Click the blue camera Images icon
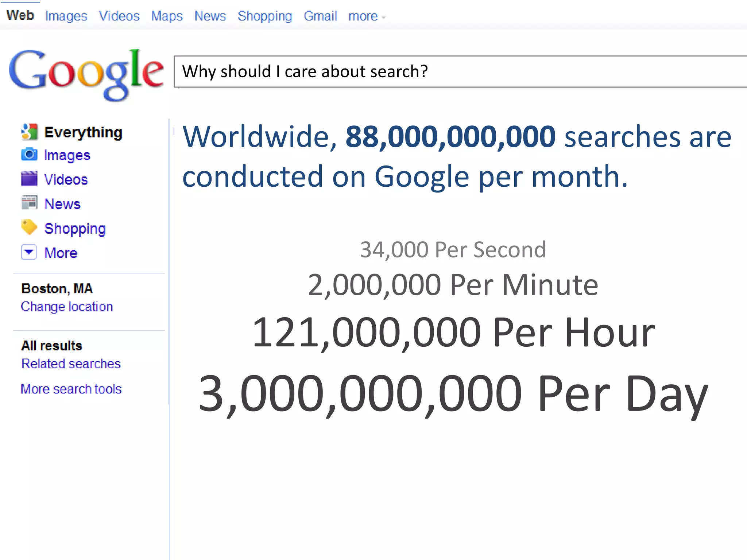 point(29,155)
